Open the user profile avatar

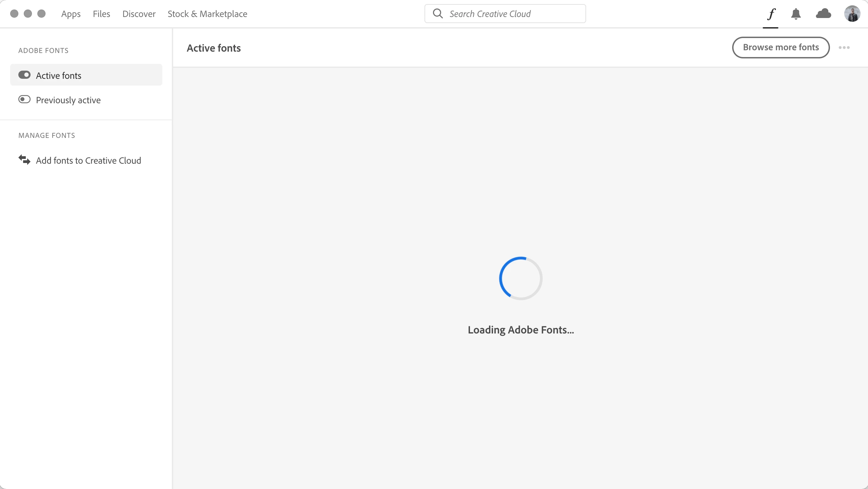coord(852,14)
